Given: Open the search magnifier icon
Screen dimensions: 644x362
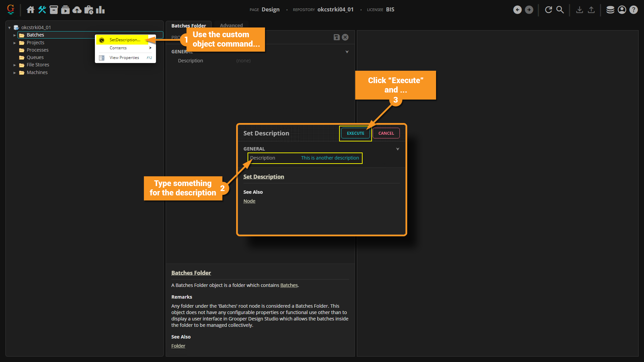Looking at the screenshot, I should [560, 10].
